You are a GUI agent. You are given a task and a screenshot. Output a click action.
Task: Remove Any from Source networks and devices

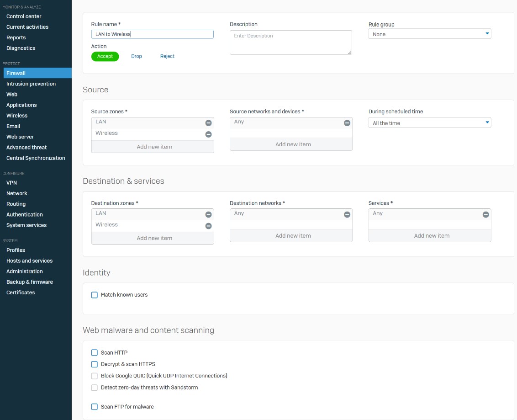(347, 123)
